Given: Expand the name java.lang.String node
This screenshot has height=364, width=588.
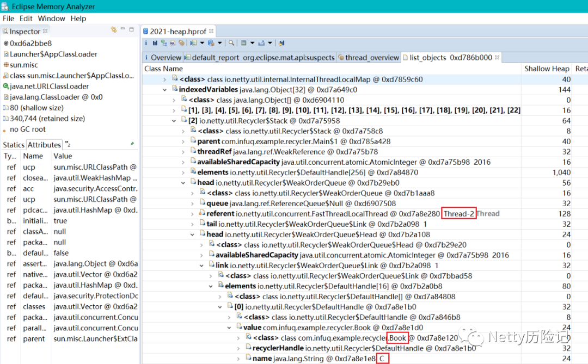Looking at the screenshot, I should coord(238,359).
